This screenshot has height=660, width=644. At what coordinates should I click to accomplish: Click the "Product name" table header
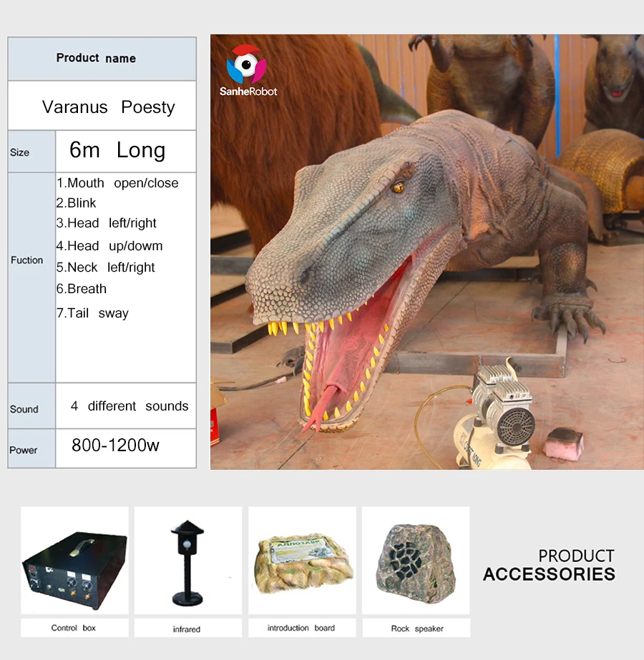tap(96, 59)
